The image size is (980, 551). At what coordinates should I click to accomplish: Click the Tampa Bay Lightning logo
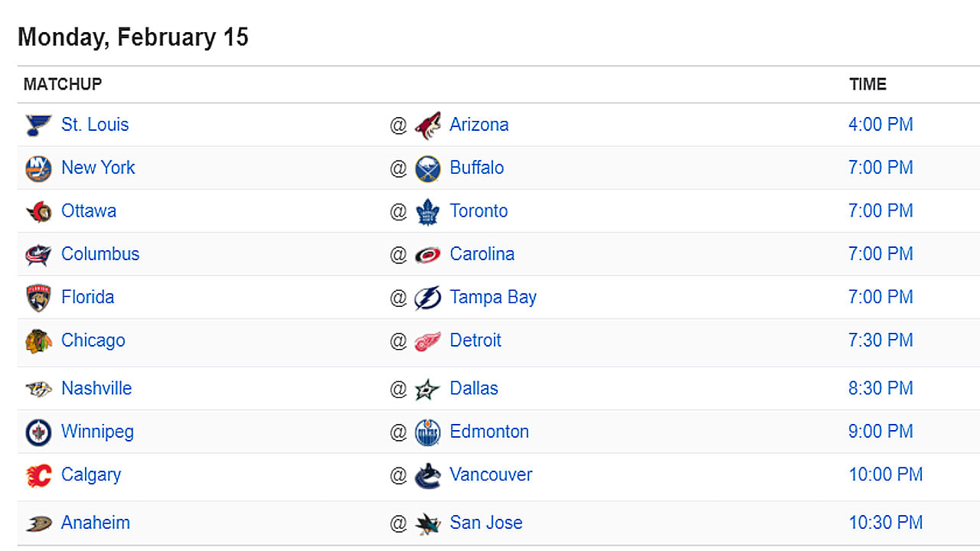coord(428,298)
